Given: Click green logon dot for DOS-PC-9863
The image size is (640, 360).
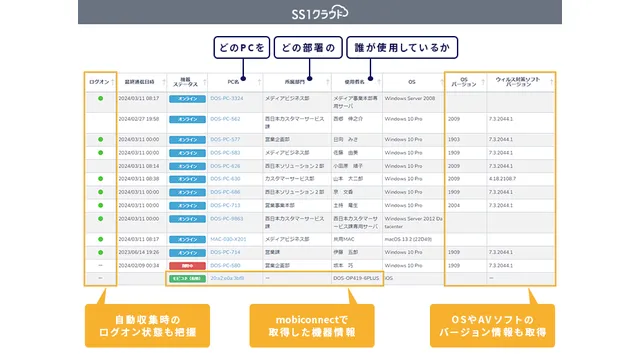Looking at the screenshot, I should pos(100,219).
